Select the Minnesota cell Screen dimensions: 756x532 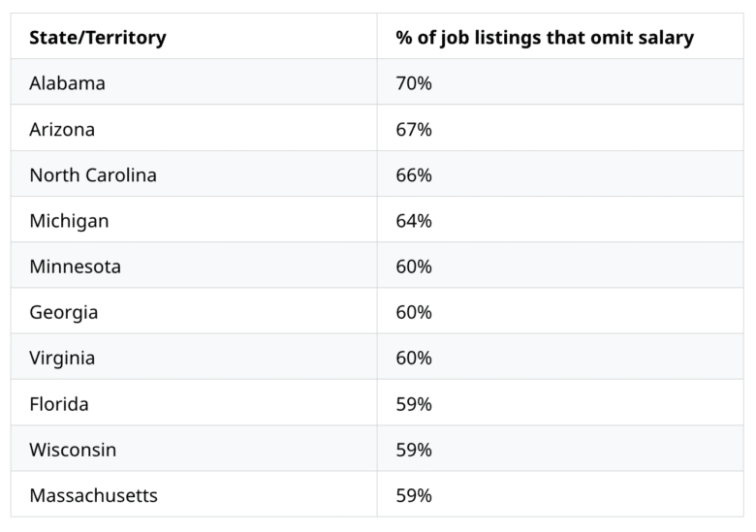click(76, 266)
